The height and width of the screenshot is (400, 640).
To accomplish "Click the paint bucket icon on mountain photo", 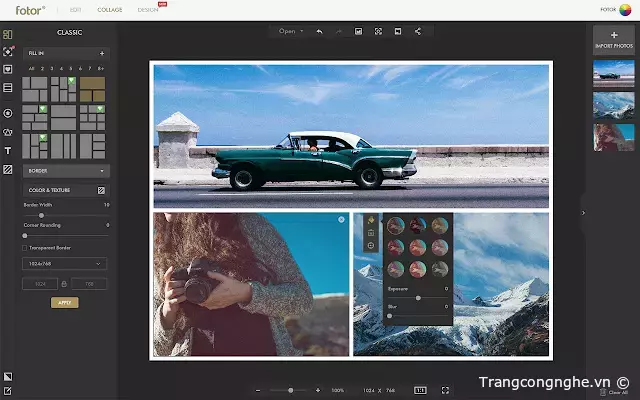I will pyautogui.click(x=371, y=220).
